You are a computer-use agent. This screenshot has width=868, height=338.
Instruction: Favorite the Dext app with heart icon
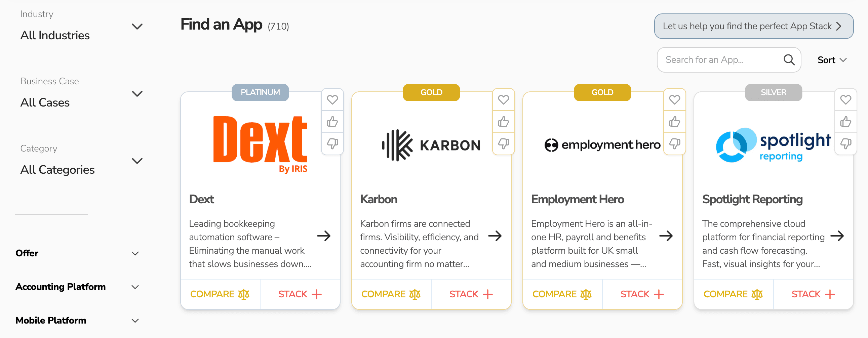pos(332,100)
